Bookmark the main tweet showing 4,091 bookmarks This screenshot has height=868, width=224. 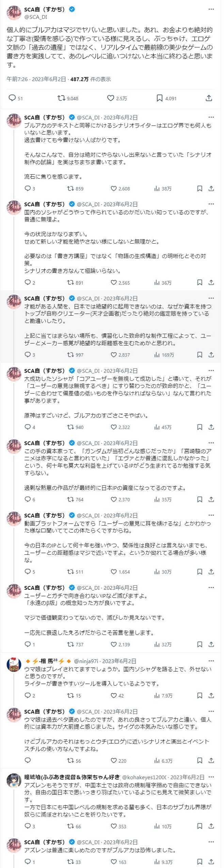point(160,99)
